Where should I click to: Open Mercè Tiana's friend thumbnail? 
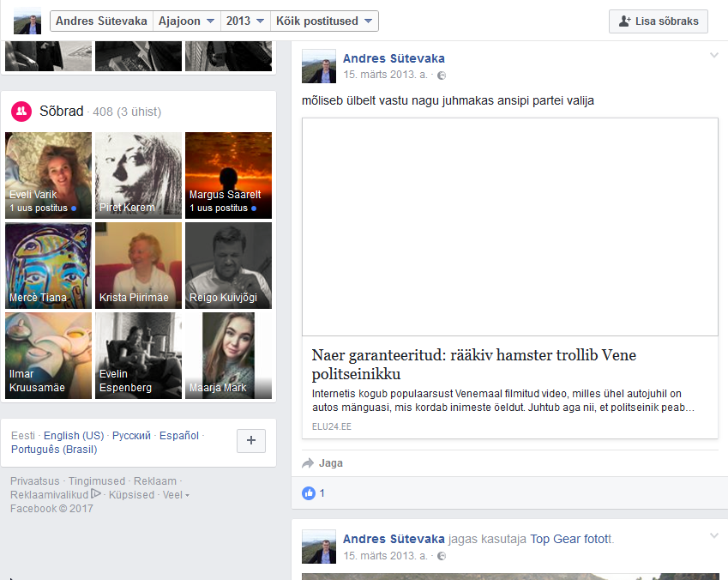48,265
